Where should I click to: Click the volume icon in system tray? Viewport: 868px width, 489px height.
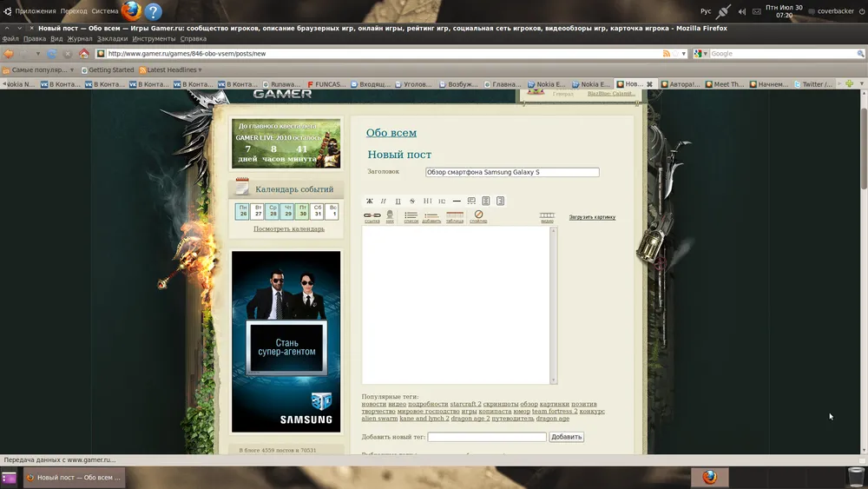pos(742,11)
